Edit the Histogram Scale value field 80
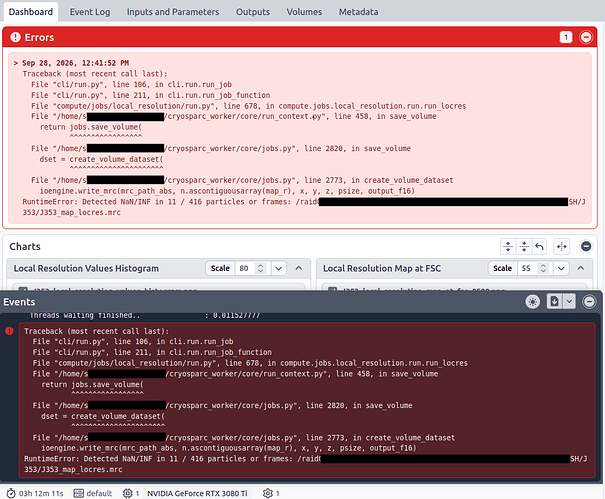 [x=243, y=268]
